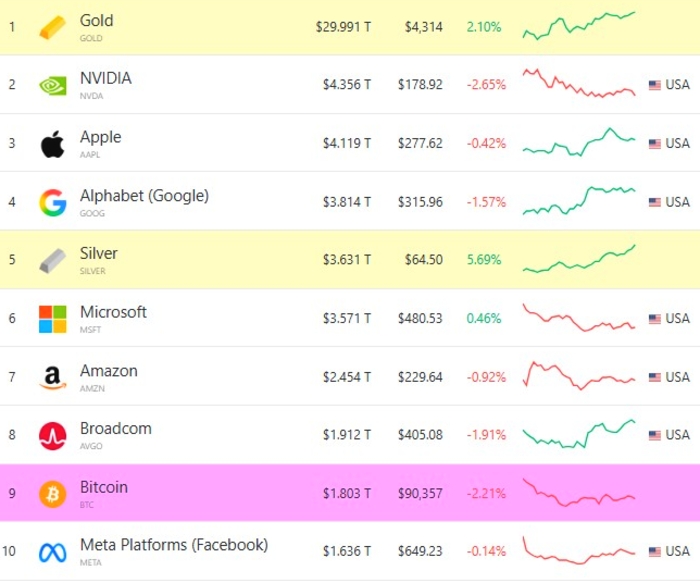View the NVIDIA price trend sparkline
This screenshot has height=583, width=700.
tap(578, 84)
